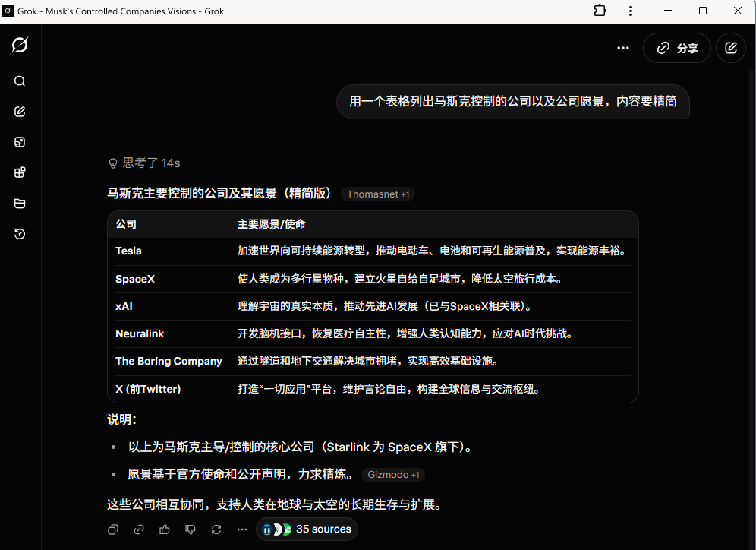
Task: Click the top-right new conversation edit icon
Action: [x=731, y=48]
